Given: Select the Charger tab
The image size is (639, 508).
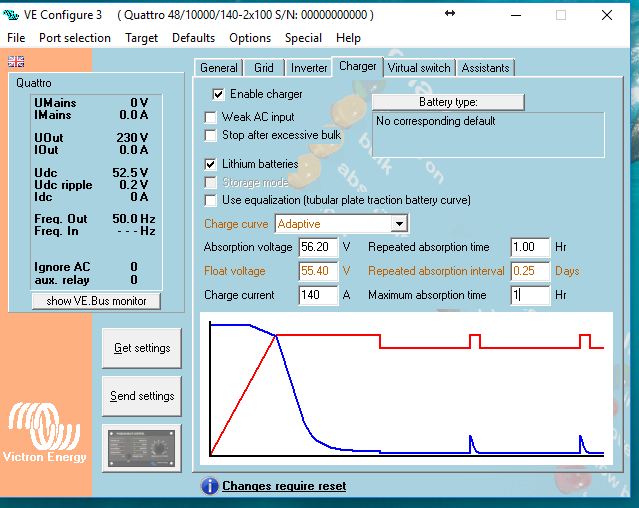Looking at the screenshot, I should point(357,66).
